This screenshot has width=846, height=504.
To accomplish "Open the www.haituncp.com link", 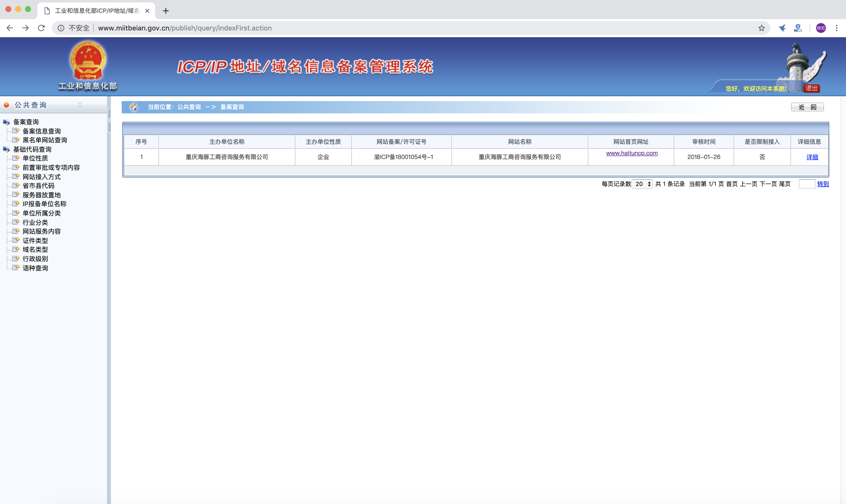I will point(631,153).
